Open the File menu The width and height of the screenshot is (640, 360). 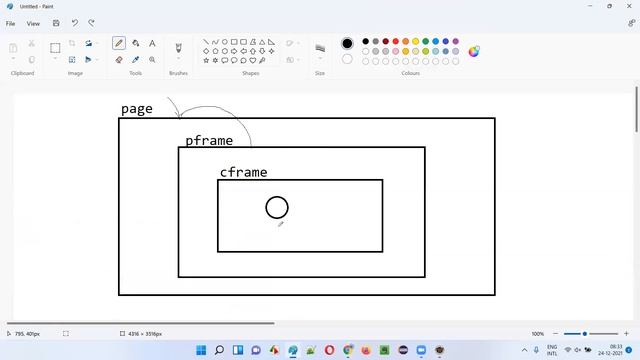(10, 24)
